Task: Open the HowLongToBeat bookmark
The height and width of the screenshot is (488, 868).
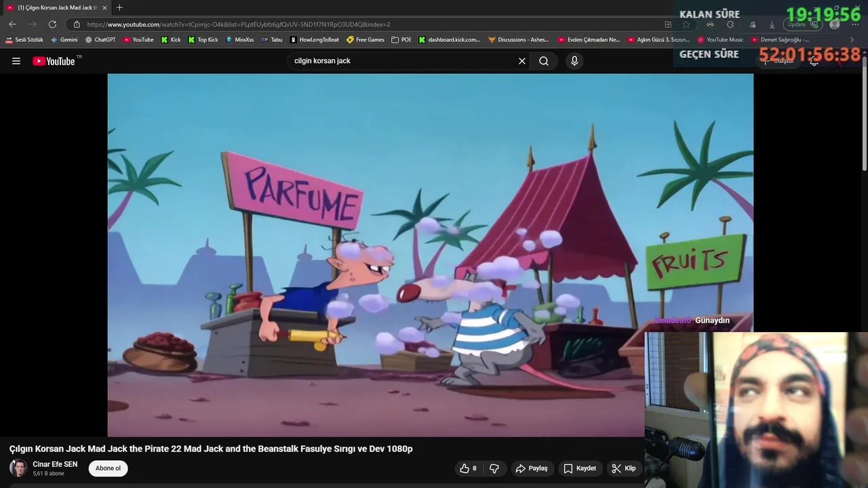Action: tap(315, 40)
